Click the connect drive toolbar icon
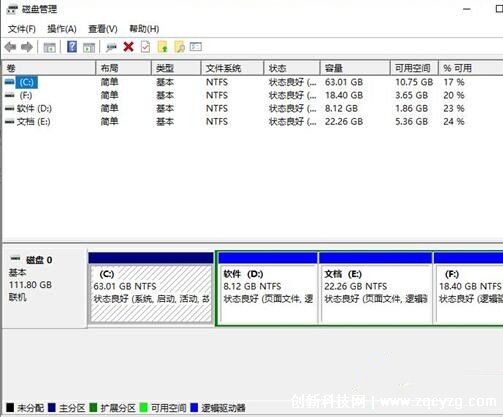503x417 pixels. (x=111, y=47)
